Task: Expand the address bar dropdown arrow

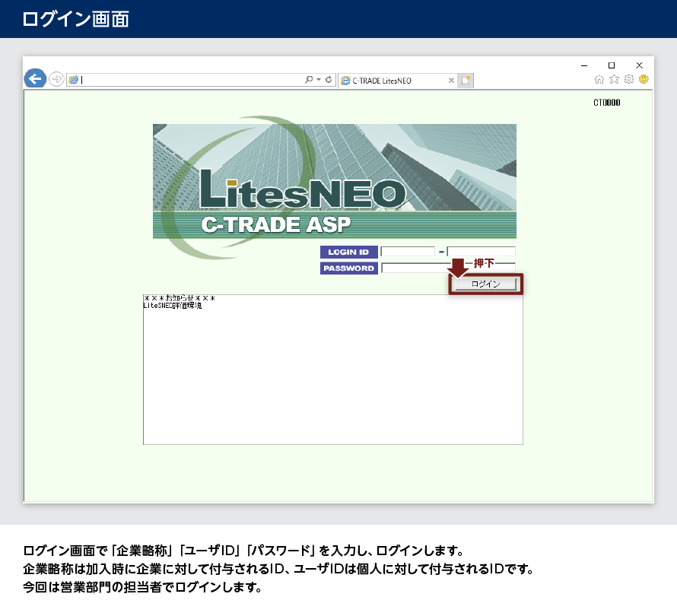Action: (x=319, y=79)
